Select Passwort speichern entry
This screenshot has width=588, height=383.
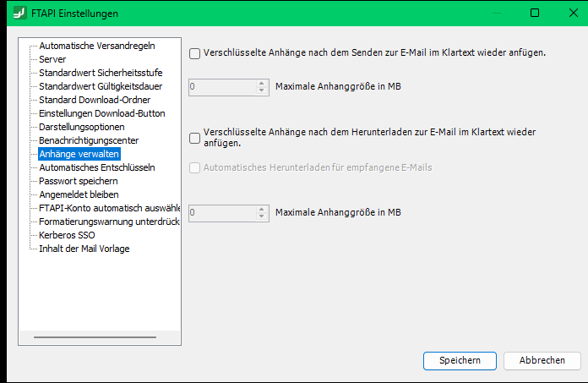tap(79, 181)
